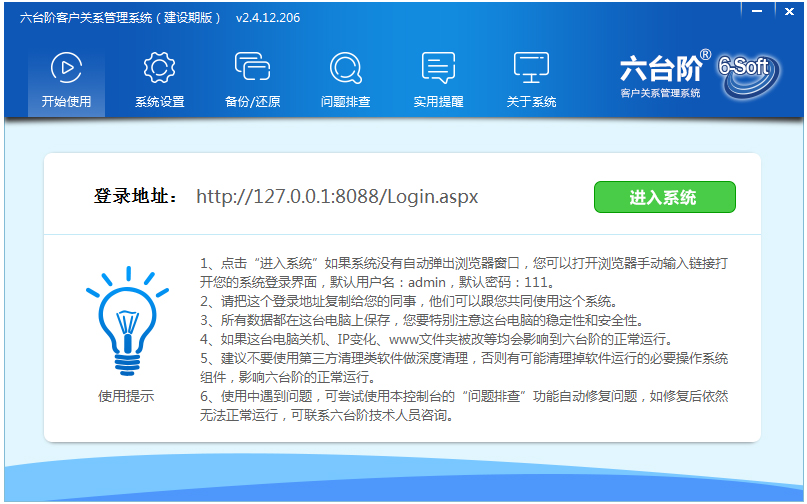Open 备份/还原 backup restore tab
The width and height of the screenshot is (807, 504).
[252, 80]
